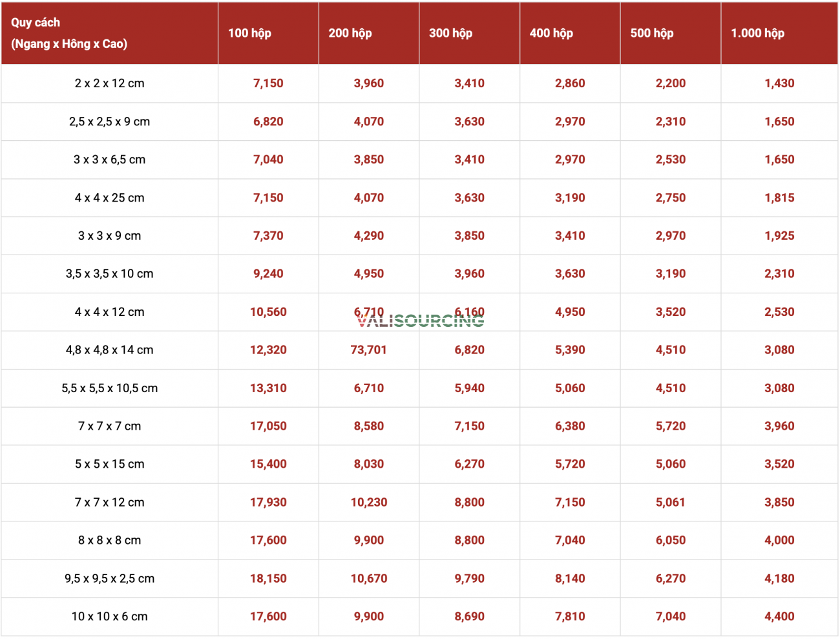Click the 4,400 price in the last row
This screenshot has width=840, height=639.
[x=779, y=616]
